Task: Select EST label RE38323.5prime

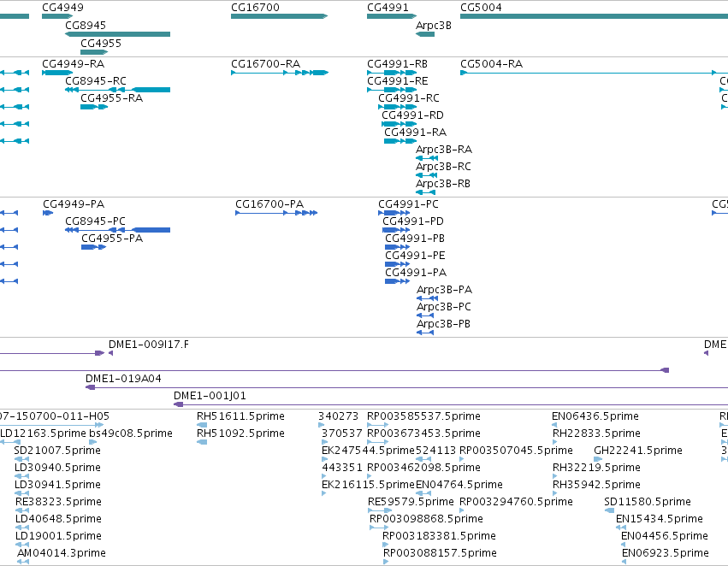Action: point(58,503)
